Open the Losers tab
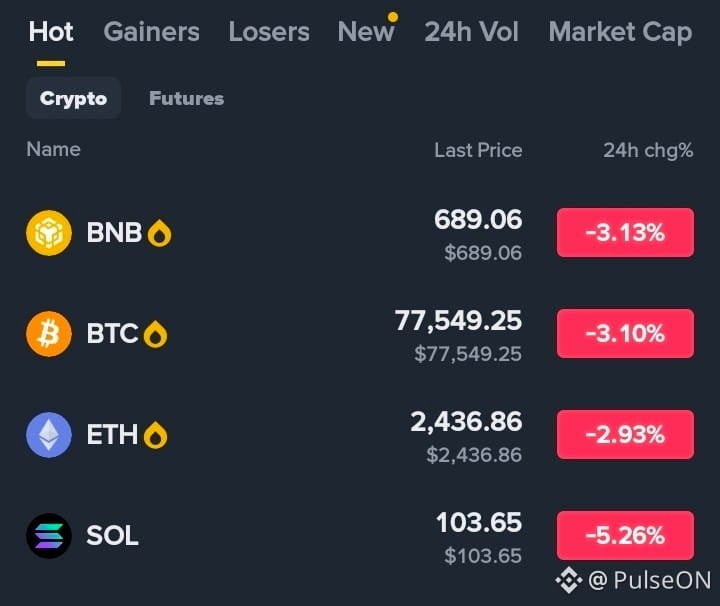Image resolution: width=720 pixels, height=606 pixels. coord(269,32)
